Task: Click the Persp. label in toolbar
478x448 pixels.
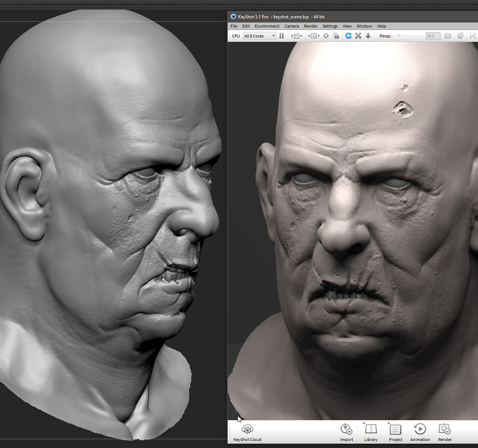Action: (385, 36)
